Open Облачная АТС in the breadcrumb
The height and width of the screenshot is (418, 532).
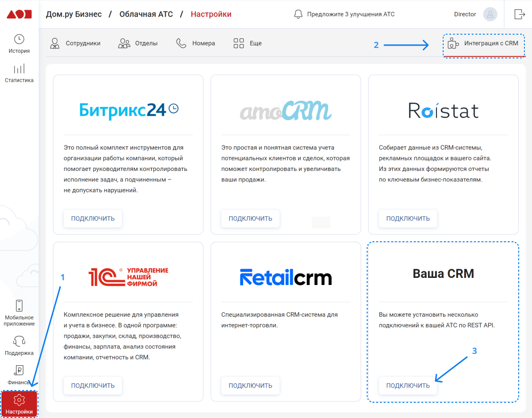[x=146, y=14]
